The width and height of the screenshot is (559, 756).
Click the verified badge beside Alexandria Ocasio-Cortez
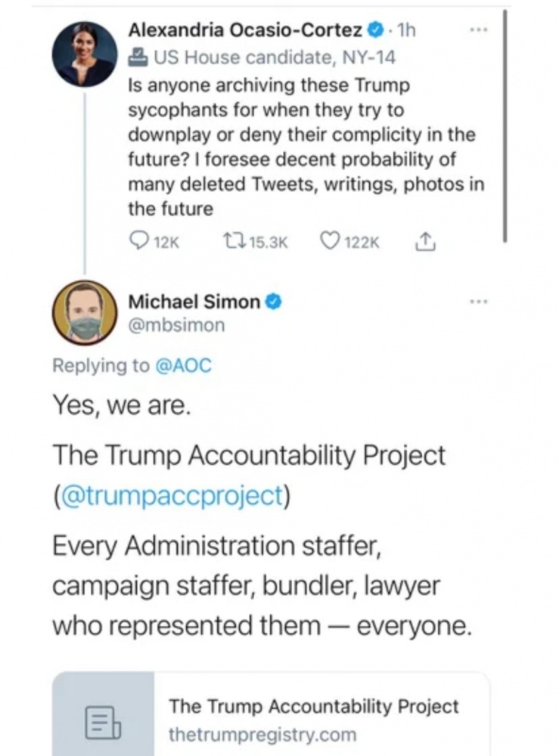[374, 32]
